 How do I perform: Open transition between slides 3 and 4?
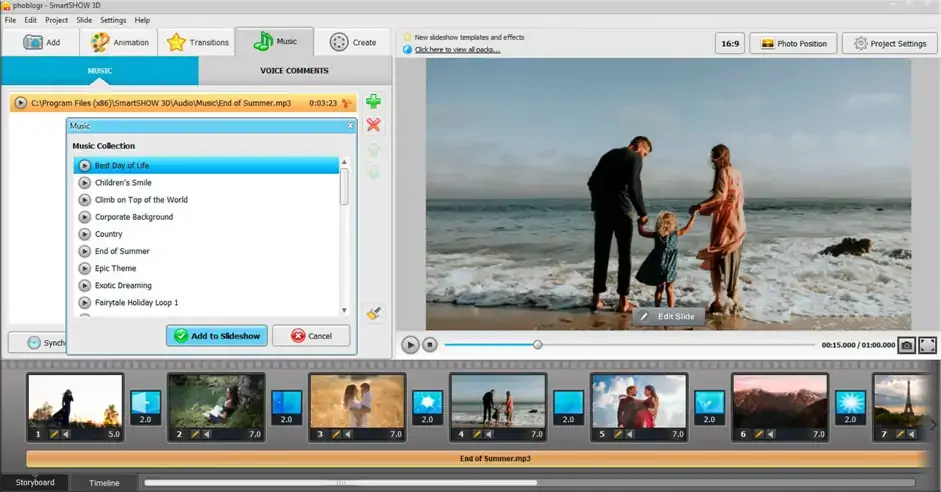coord(427,407)
